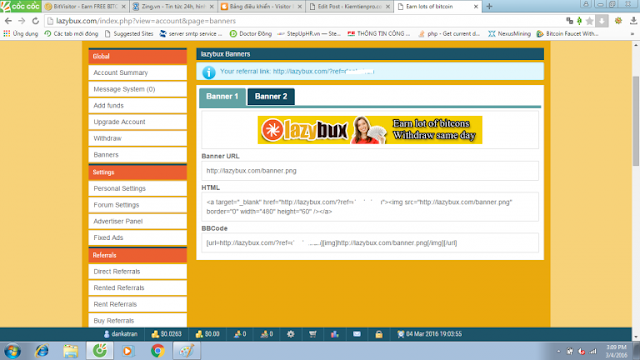640x360 pixels.
Task: Open Banners in the sidebar menu
Action: 138,155
